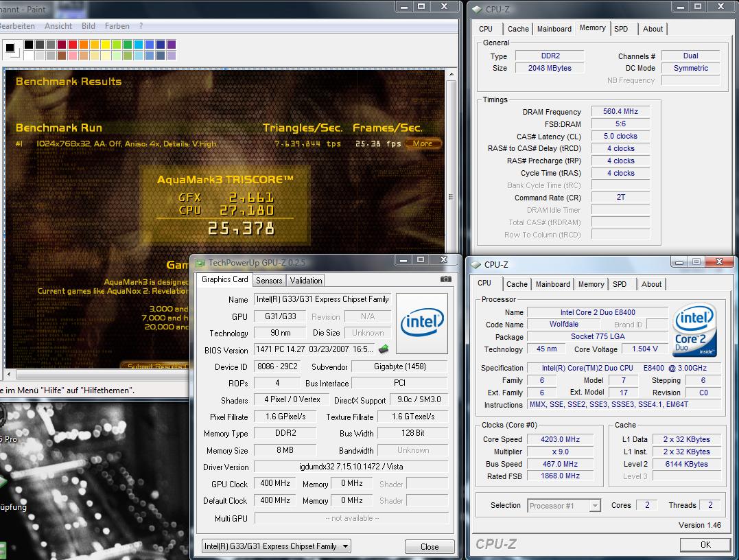Open Cache tab in the CPU-Z Memory window
The width and height of the screenshot is (739, 560).
[x=519, y=29]
